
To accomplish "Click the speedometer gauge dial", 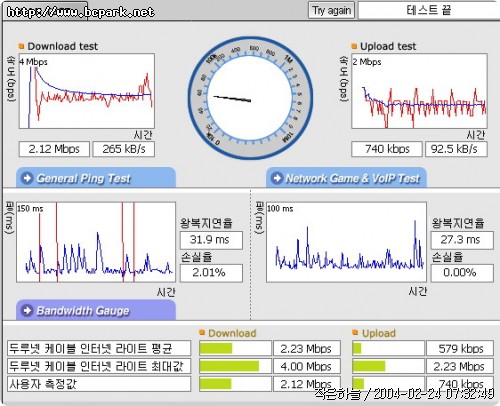I will [250, 98].
